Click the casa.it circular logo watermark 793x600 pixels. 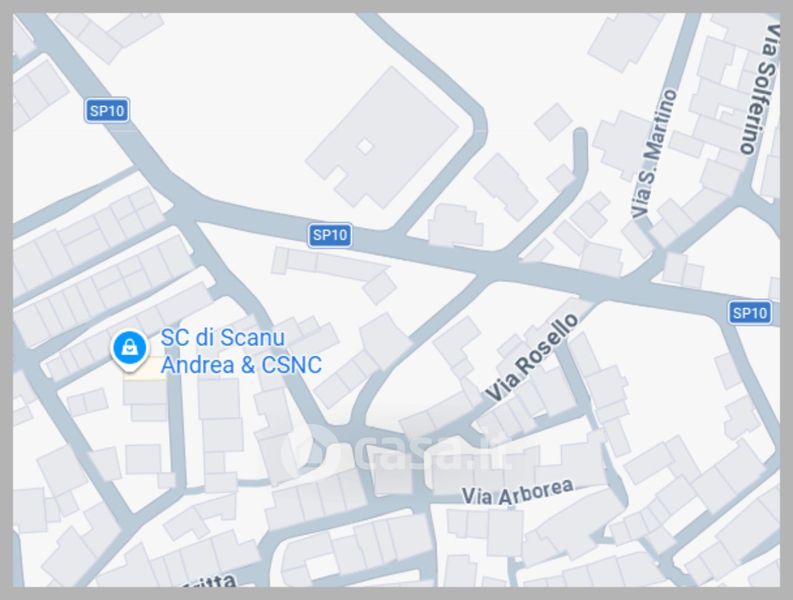pos(310,450)
